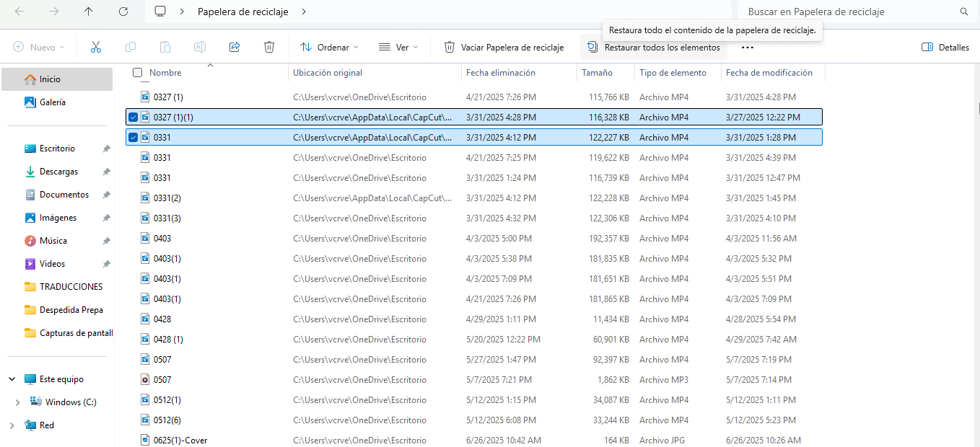Click the Delete trash can icon
Viewport: 980px width, 447px height.
point(269,48)
